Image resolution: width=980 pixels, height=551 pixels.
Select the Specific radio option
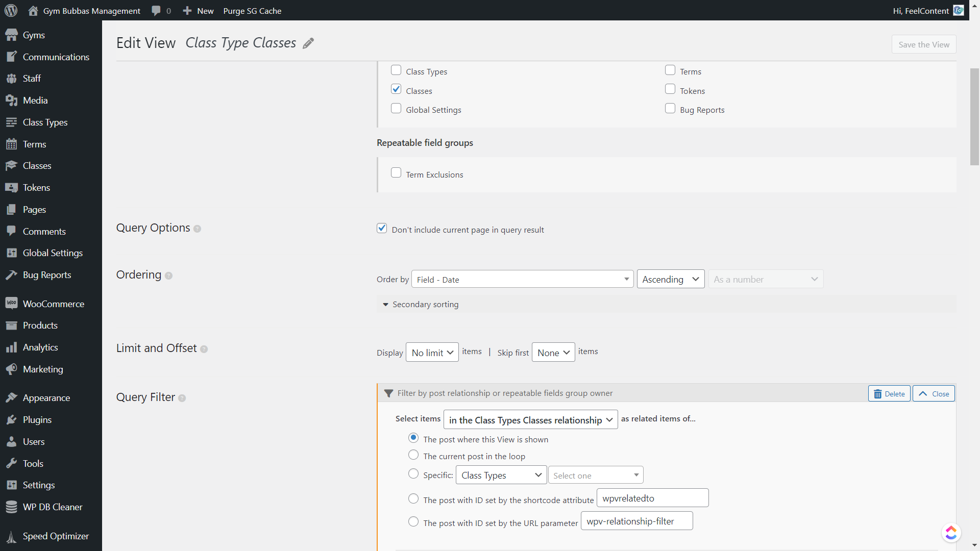coord(413,474)
